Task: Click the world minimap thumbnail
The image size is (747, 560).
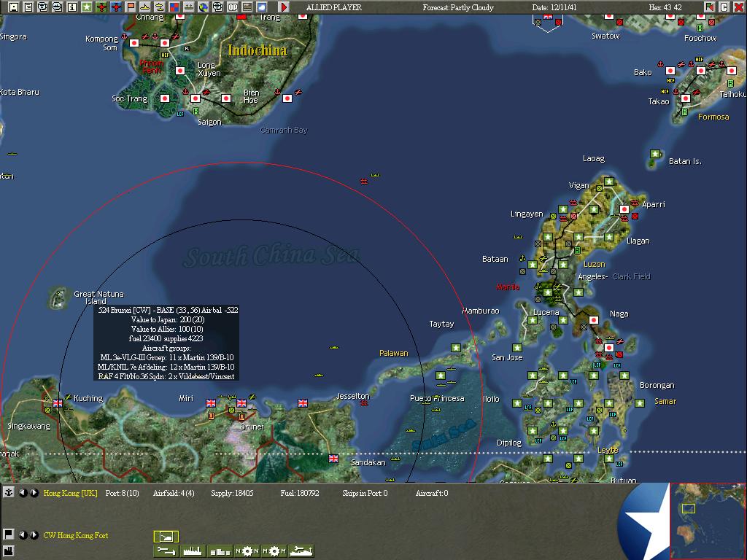Action: tap(707, 521)
